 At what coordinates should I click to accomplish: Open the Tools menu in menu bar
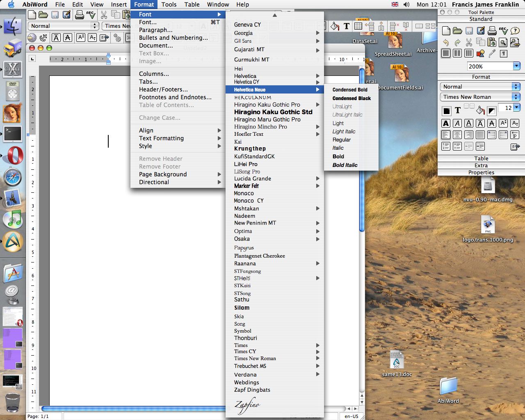point(169,5)
